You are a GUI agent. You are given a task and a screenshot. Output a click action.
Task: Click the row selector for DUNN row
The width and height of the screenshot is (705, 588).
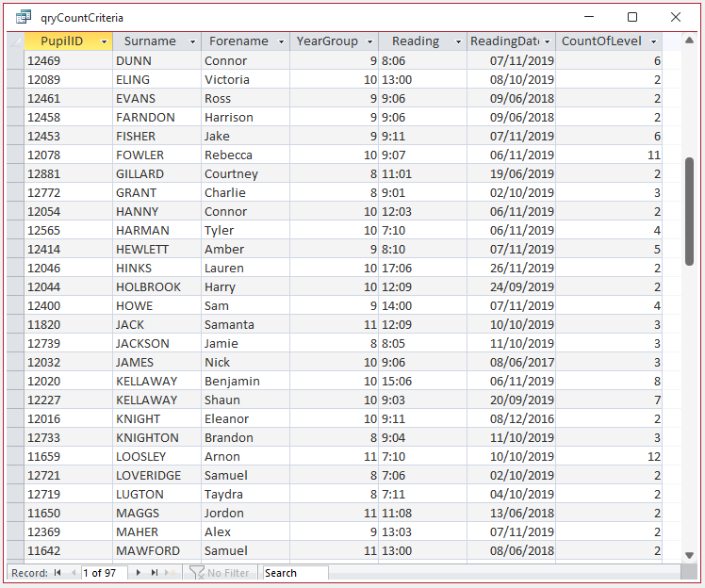click(15, 60)
